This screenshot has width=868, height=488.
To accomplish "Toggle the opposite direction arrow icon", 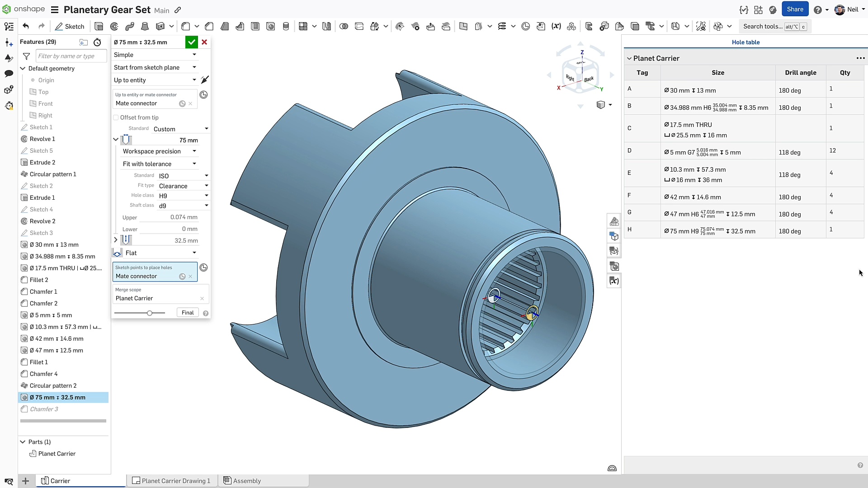I will point(205,80).
